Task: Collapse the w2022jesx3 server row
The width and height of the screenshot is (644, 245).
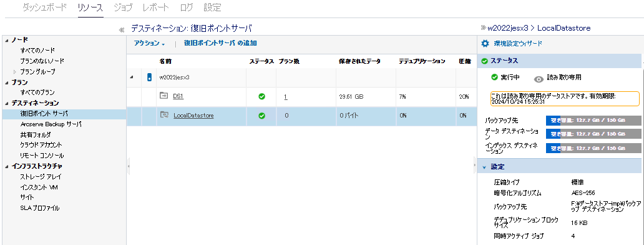Action: [132, 77]
